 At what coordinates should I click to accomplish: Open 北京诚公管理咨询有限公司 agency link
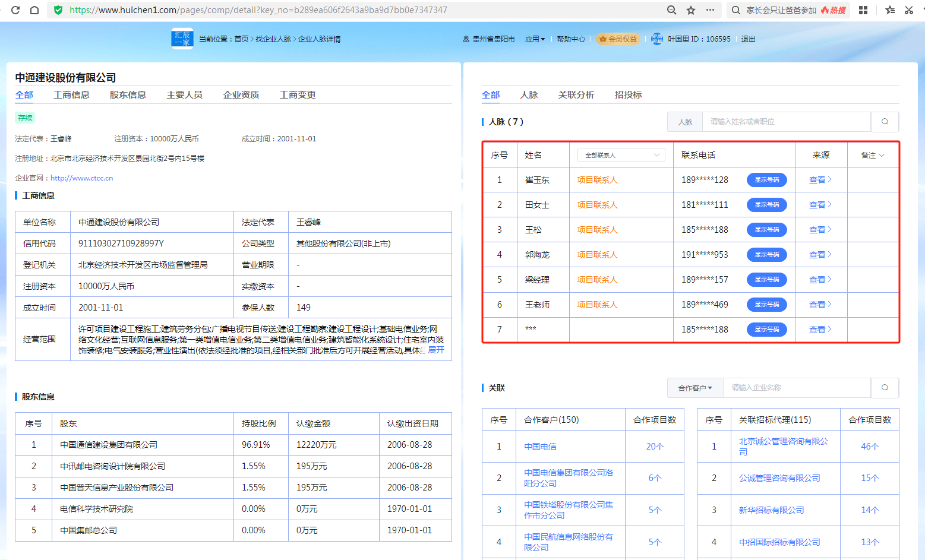(x=784, y=447)
